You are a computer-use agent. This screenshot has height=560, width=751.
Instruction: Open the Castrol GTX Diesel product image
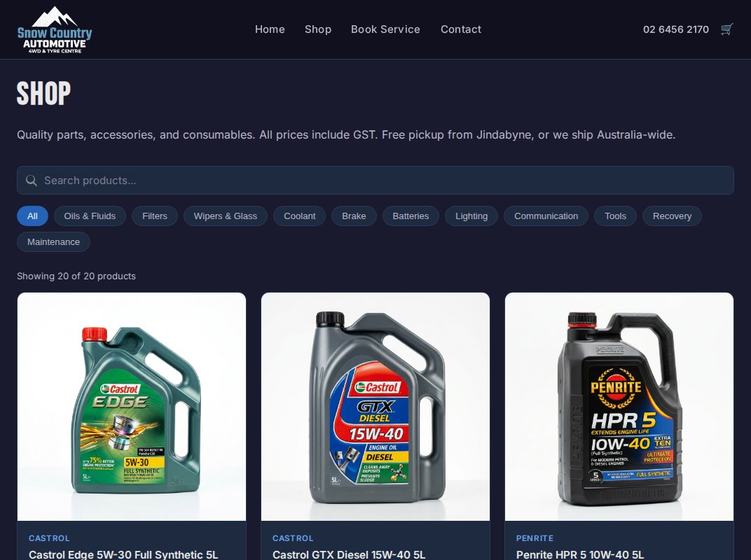coord(375,407)
